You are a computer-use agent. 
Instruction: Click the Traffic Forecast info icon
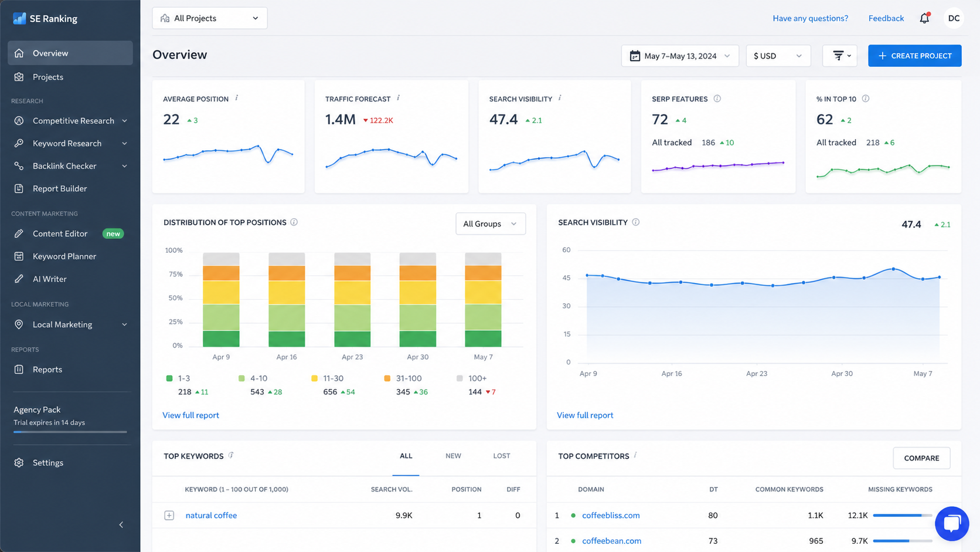point(399,98)
